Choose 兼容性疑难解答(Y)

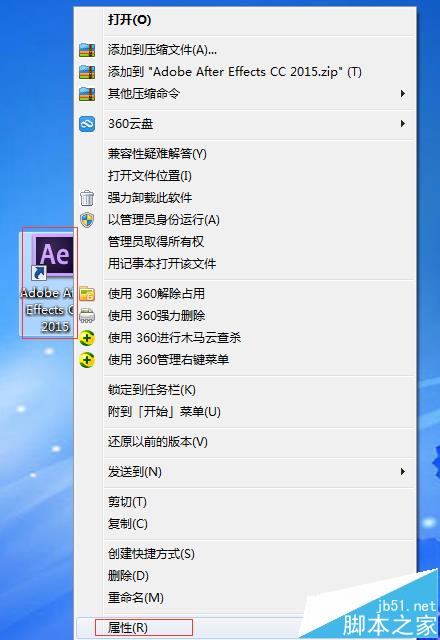[245, 154]
